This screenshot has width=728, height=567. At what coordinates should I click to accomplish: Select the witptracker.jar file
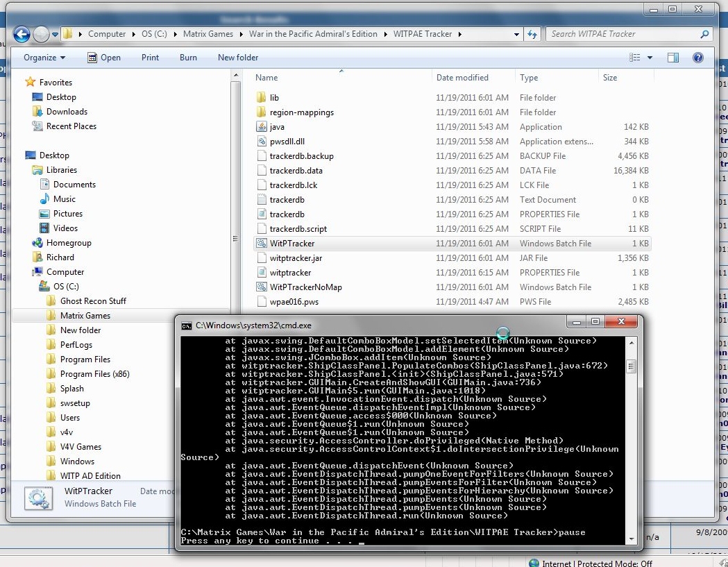[x=296, y=258]
